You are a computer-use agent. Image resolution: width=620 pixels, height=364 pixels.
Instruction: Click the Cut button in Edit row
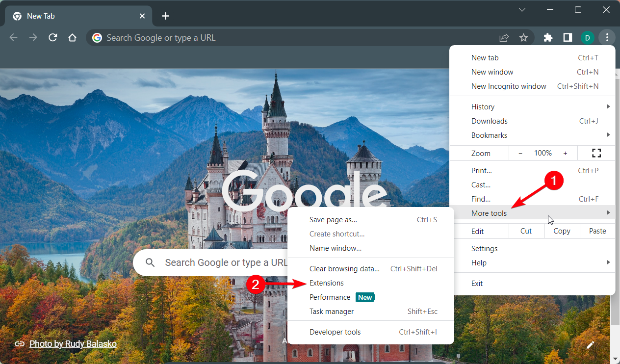(526, 231)
